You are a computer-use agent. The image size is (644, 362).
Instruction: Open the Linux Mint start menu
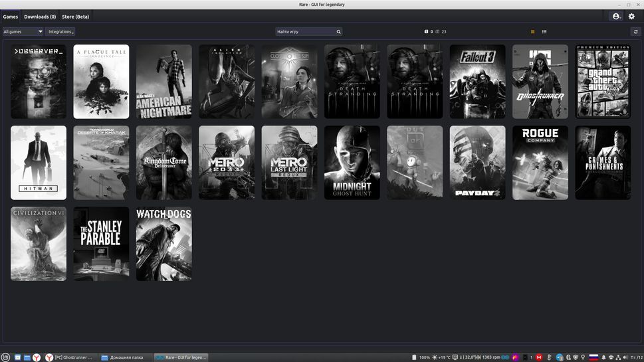pos(5,357)
